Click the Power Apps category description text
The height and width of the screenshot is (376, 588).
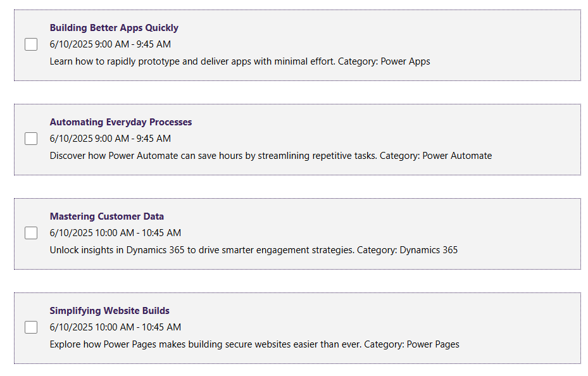240,61
